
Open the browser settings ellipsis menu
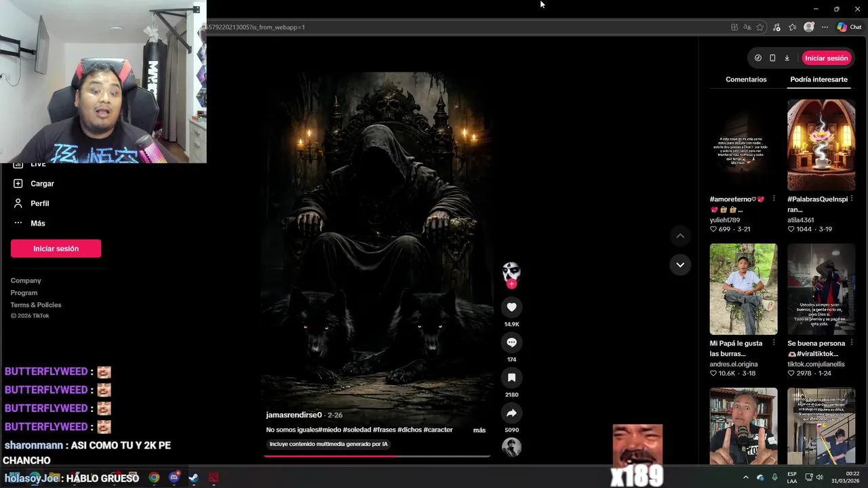coord(825,27)
